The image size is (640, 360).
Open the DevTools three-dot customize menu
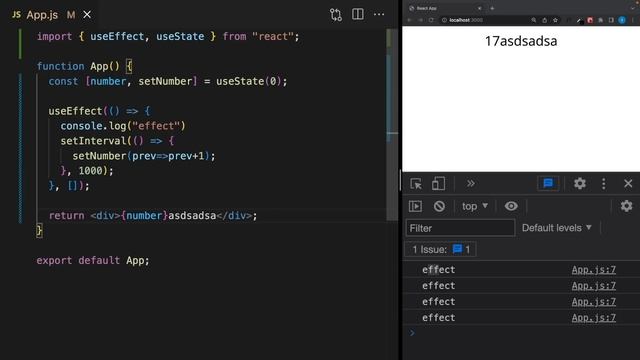pyautogui.click(x=604, y=184)
